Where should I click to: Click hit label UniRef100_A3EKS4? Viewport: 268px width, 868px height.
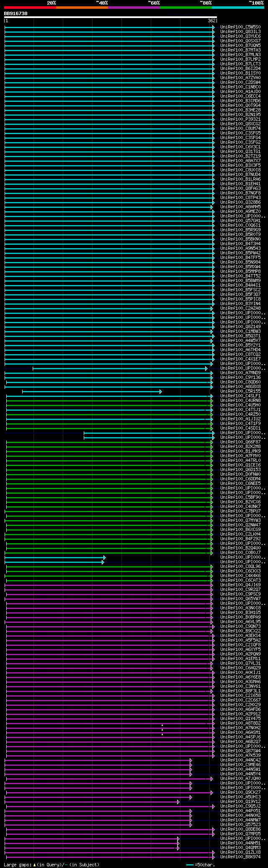(x=240, y=636)
